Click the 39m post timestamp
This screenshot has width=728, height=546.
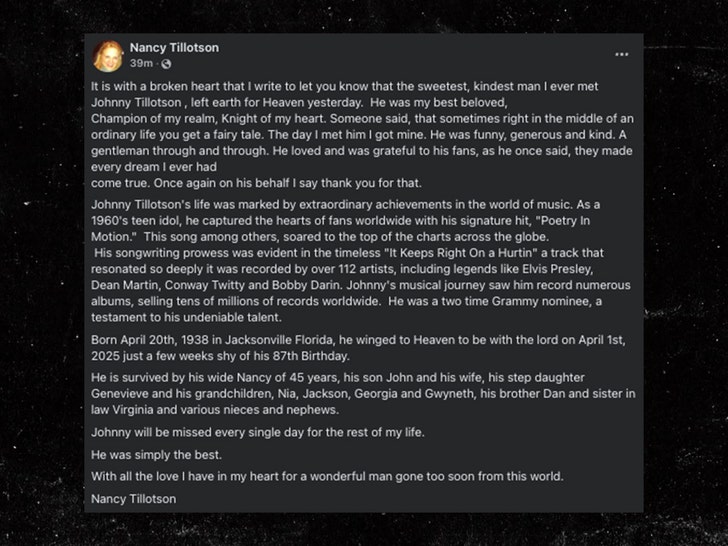[x=140, y=64]
